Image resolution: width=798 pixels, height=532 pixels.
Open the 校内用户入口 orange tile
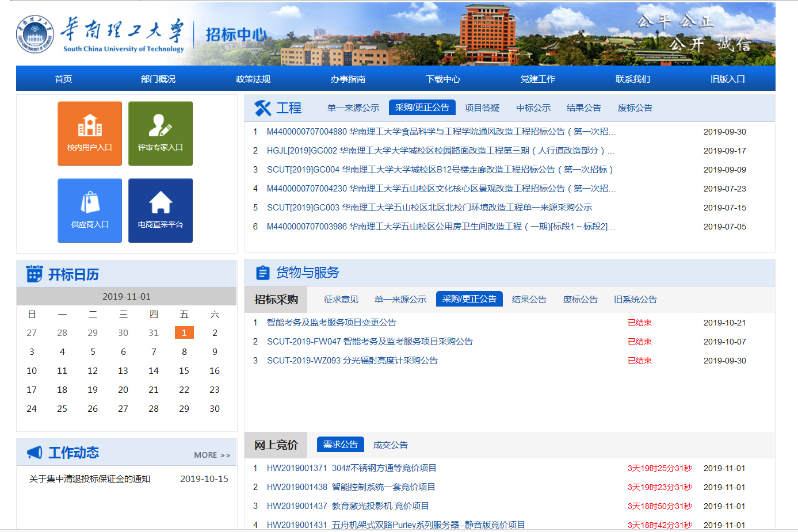click(x=90, y=133)
